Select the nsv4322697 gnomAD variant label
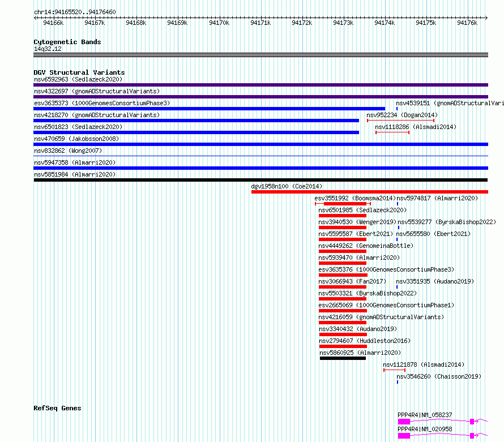 (x=97, y=91)
